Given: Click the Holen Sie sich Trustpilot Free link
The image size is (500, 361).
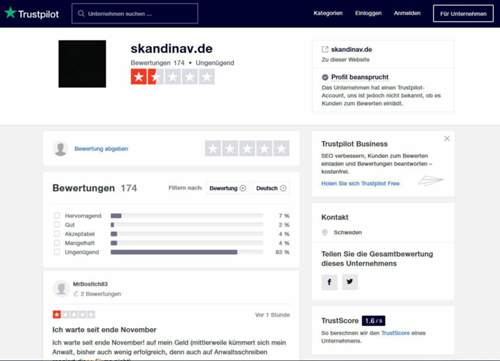Looking at the screenshot, I should 360,183.
